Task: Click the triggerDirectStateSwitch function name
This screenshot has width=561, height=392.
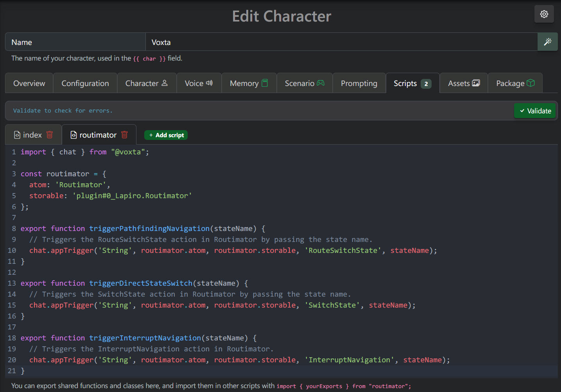Action: (141, 283)
